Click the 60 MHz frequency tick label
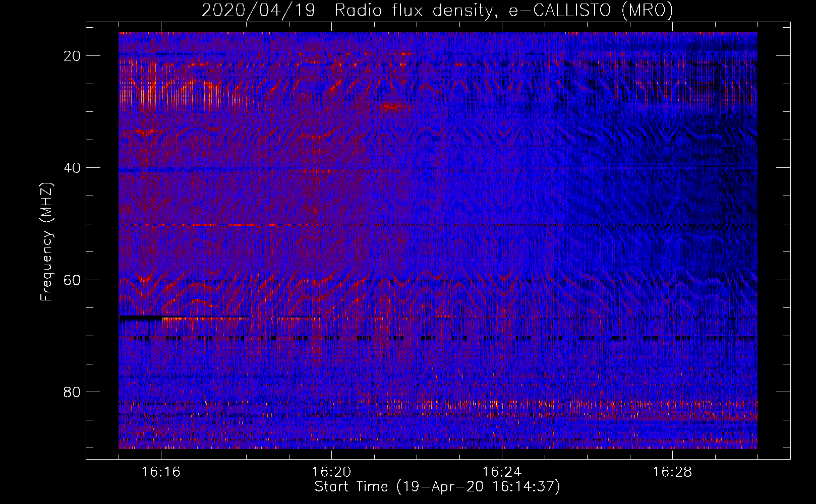816x504 pixels. tap(72, 280)
